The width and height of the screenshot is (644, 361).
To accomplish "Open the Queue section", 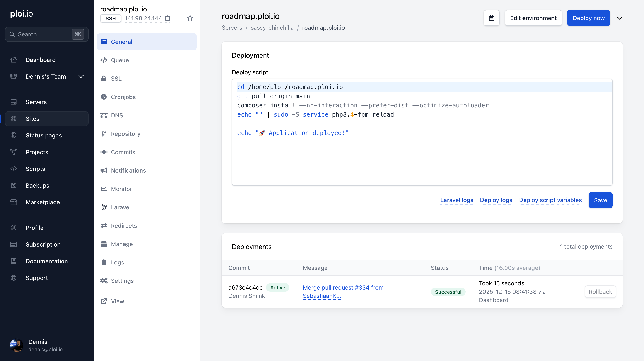I will [x=120, y=60].
